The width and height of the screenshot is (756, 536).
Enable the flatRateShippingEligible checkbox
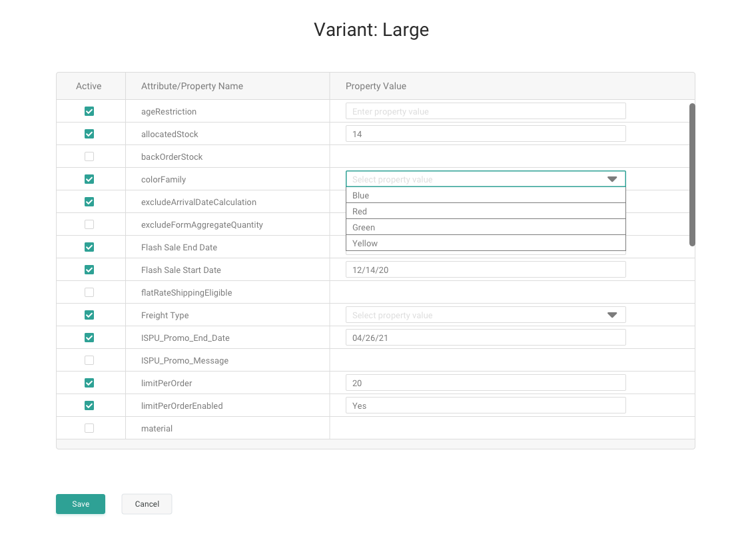tap(89, 292)
